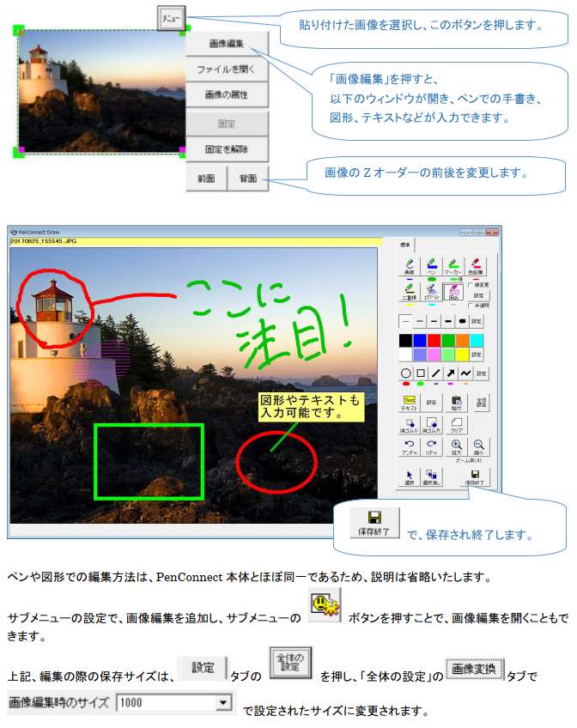Click 画像編集 in the image menu
The image size is (577, 728).
pyautogui.click(x=228, y=43)
